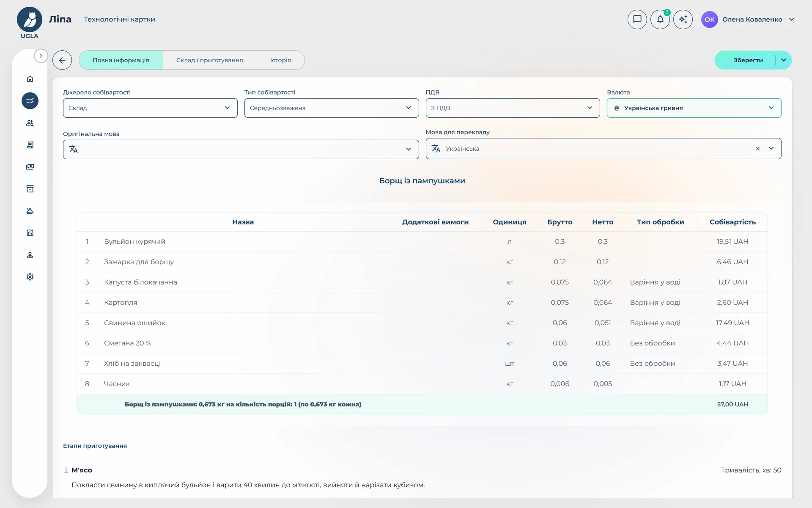This screenshot has height=508, width=812.
Task: Clear the Українська translation language
Action: (758, 149)
